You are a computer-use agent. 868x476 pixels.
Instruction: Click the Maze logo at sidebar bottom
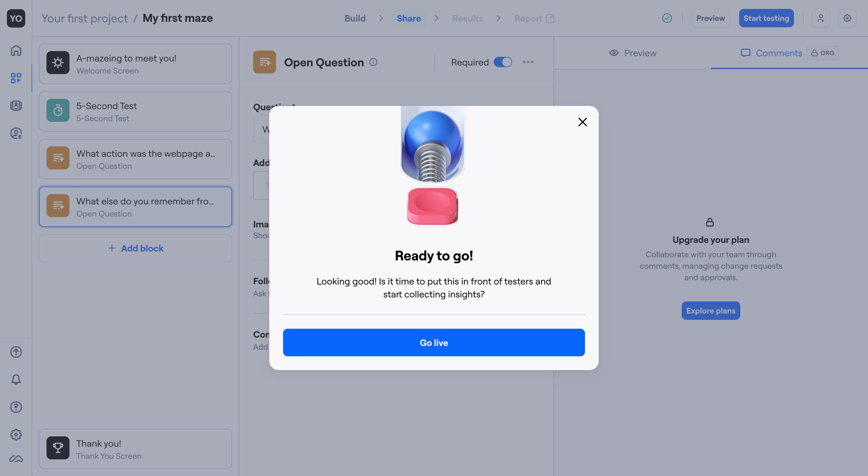(16, 458)
